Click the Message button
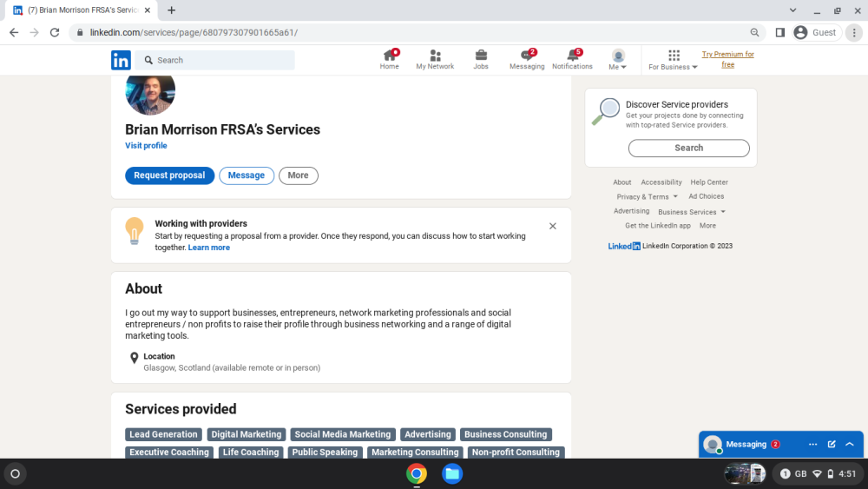 [247, 175]
